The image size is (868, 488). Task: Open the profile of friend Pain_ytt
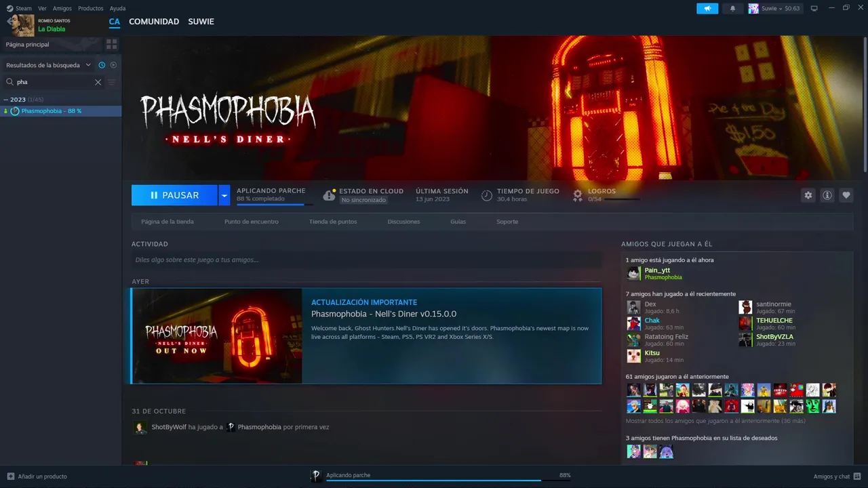coord(657,270)
